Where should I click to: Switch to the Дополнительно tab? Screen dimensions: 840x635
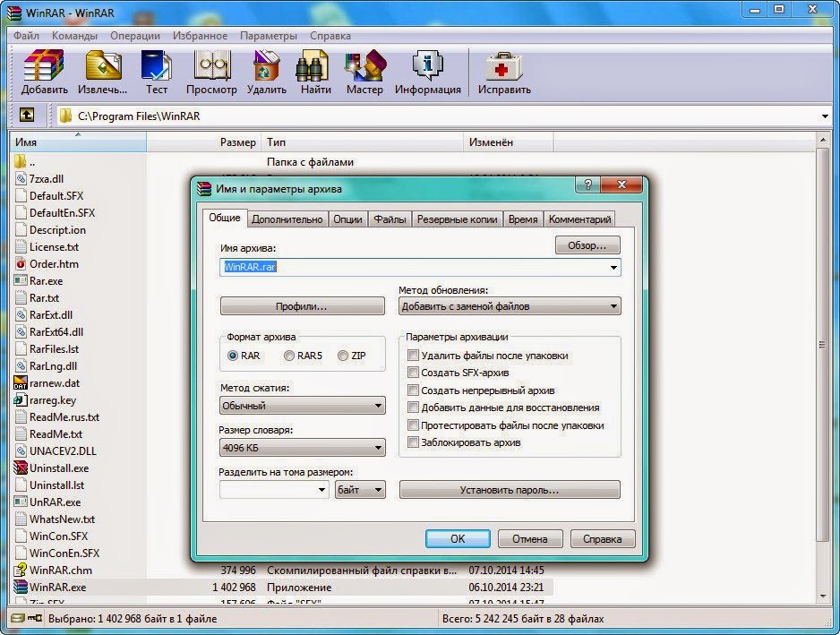[287, 219]
